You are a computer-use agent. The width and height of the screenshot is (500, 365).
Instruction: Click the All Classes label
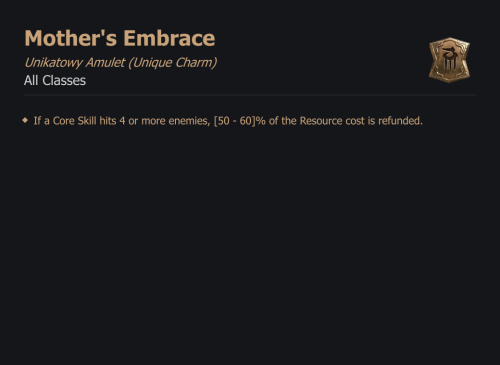click(55, 80)
